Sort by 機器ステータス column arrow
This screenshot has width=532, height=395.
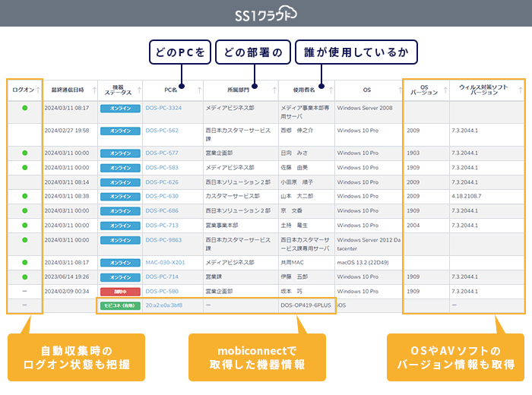pyautogui.click(x=139, y=90)
